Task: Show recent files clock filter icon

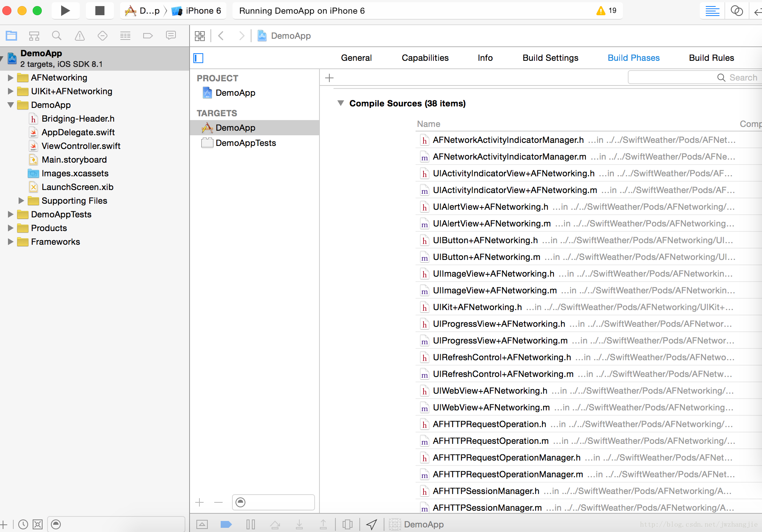Action: coord(23,524)
